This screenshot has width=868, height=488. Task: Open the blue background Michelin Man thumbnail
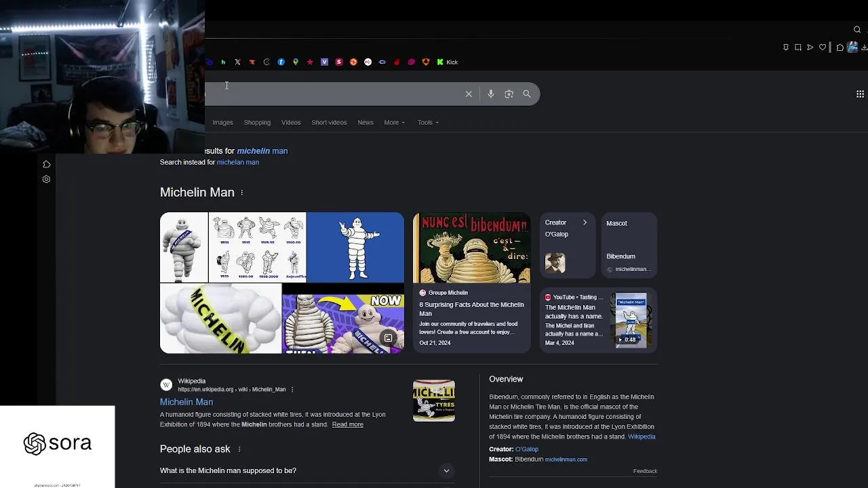pyautogui.click(x=355, y=247)
